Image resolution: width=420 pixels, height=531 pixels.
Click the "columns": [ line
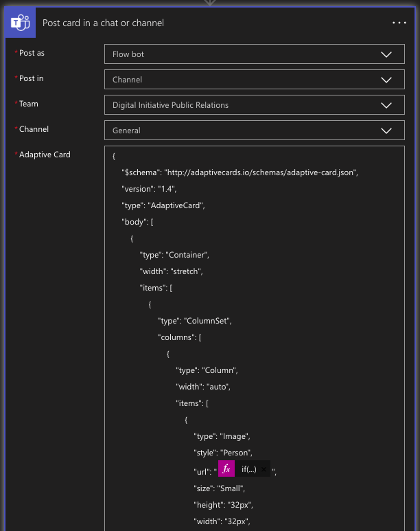[179, 337]
